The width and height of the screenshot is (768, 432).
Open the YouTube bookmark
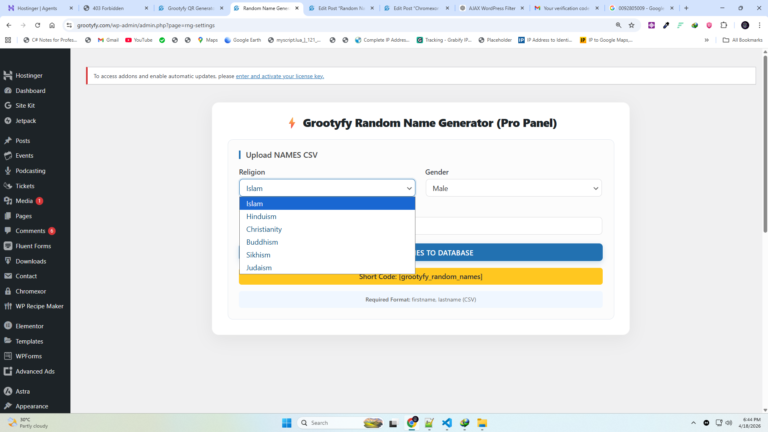[139, 40]
